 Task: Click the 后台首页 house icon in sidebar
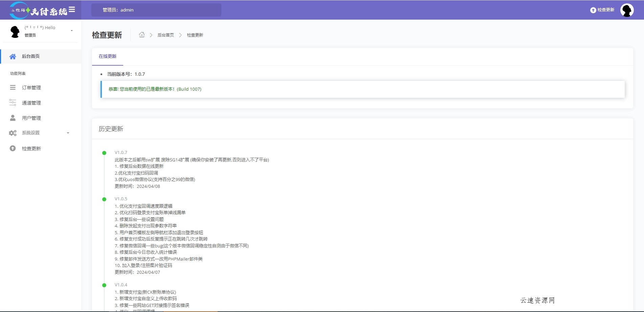[x=13, y=57]
